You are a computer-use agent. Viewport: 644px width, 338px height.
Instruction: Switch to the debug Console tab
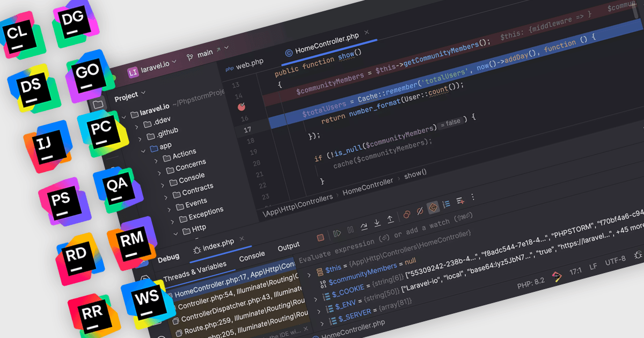[x=252, y=256]
